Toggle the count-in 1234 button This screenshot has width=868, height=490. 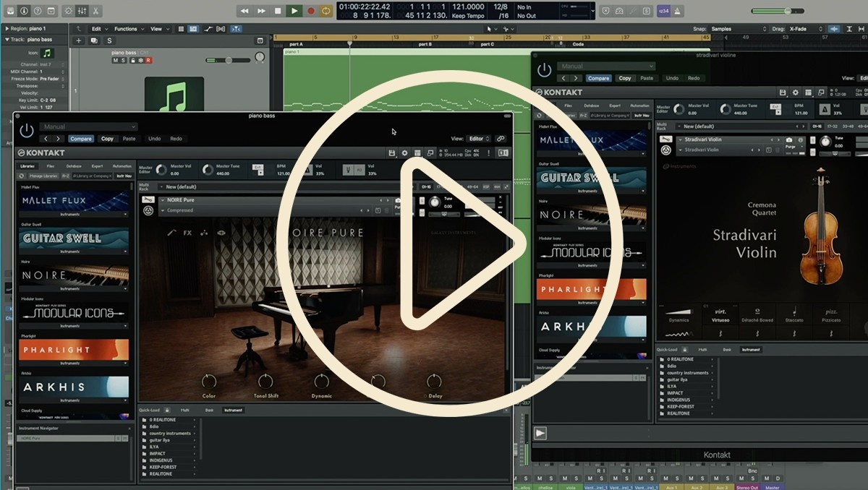coord(664,11)
